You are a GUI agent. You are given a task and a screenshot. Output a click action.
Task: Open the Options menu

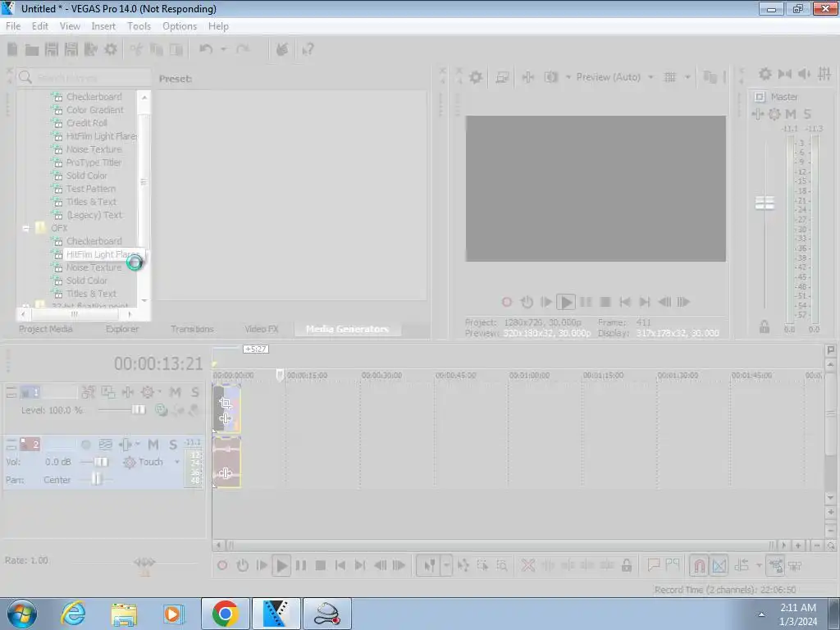coord(180,26)
